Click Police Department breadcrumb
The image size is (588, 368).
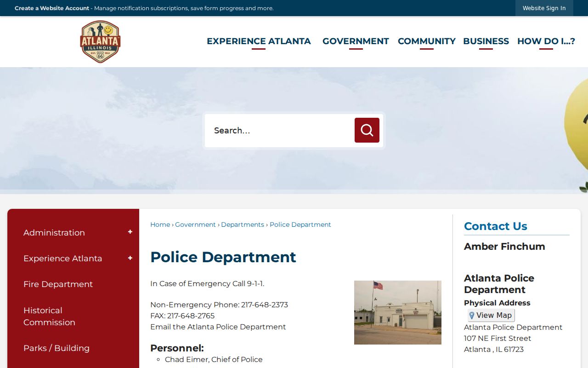click(300, 224)
